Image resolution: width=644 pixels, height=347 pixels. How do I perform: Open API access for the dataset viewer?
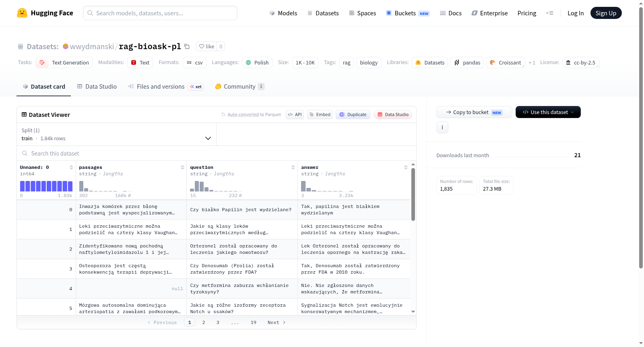[295, 114]
